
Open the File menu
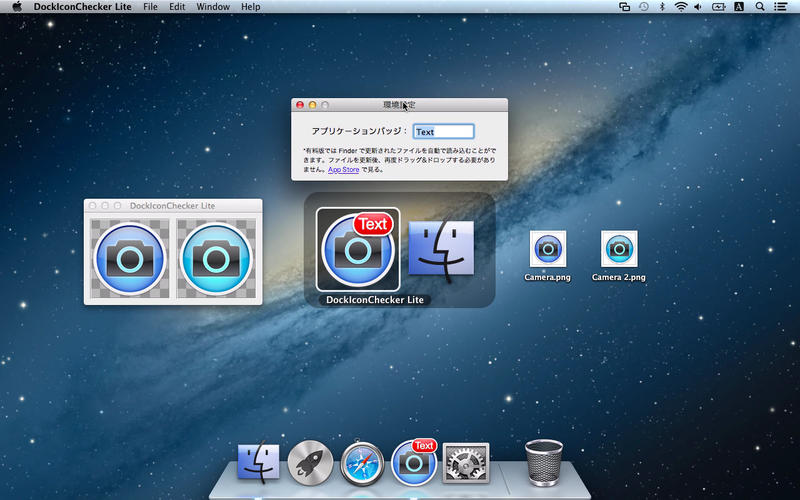[150, 7]
